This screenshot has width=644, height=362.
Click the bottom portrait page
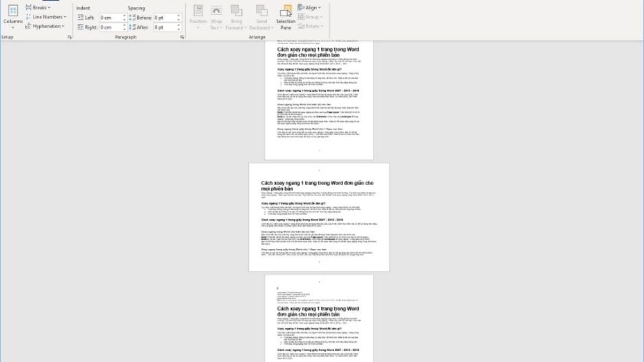click(319, 319)
